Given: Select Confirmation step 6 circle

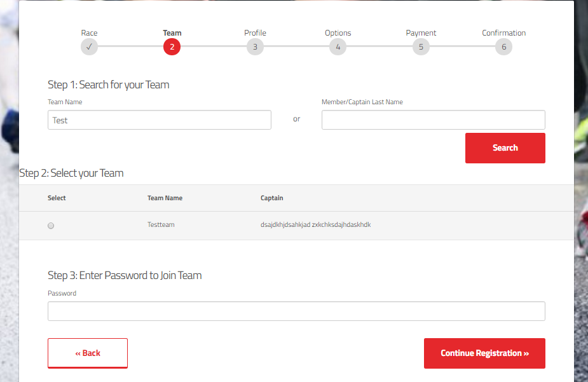Looking at the screenshot, I should pos(503,47).
